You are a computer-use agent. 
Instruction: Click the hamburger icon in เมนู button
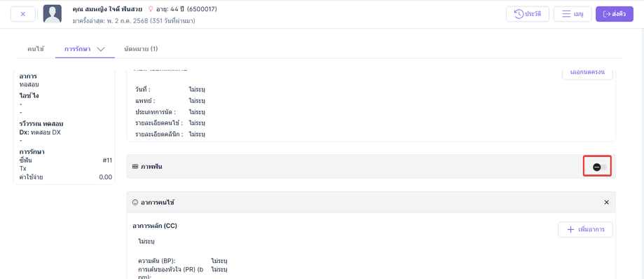(x=566, y=14)
